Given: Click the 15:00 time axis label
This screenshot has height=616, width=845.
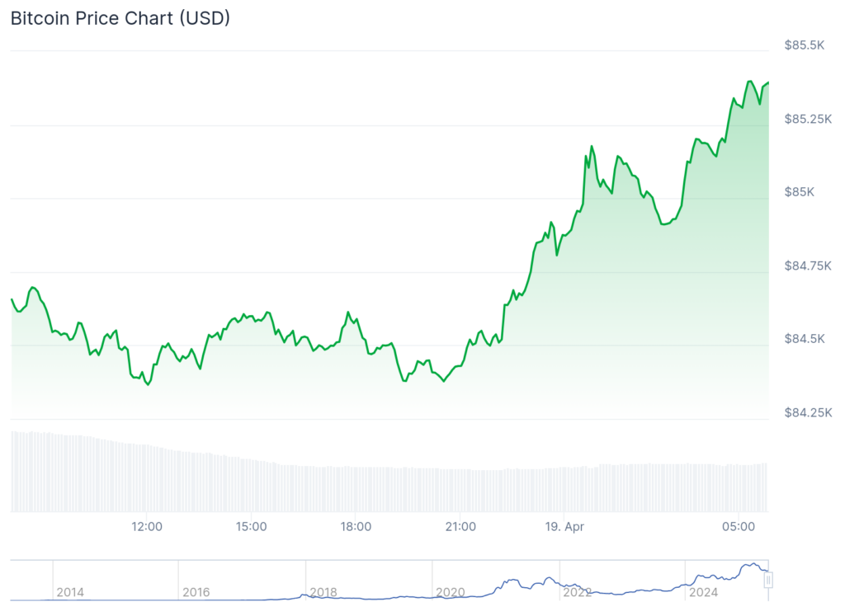Looking at the screenshot, I should point(251,526).
